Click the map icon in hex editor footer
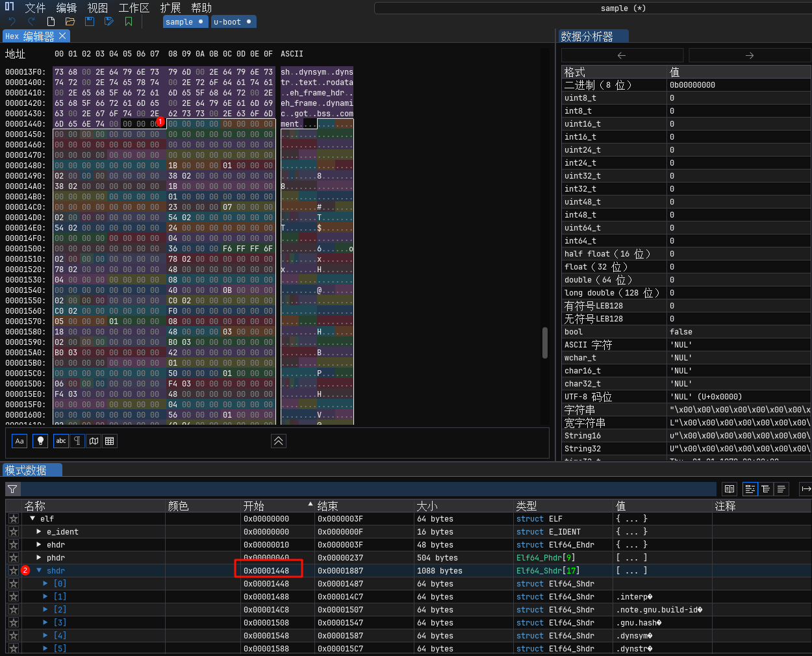812x656 pixels. point(94,441)
